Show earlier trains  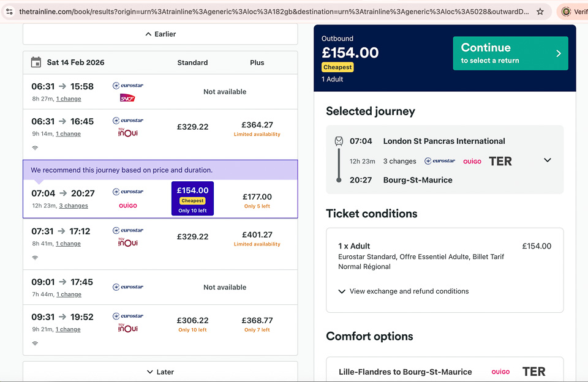click(160, 34)
